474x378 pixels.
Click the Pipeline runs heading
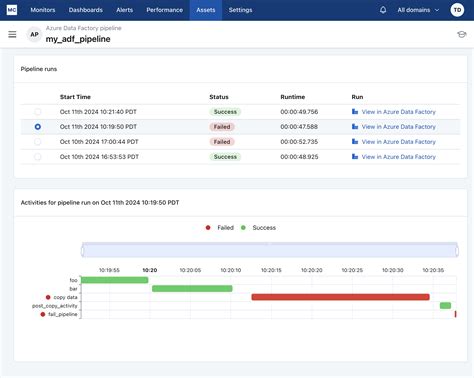pos(39,69)
